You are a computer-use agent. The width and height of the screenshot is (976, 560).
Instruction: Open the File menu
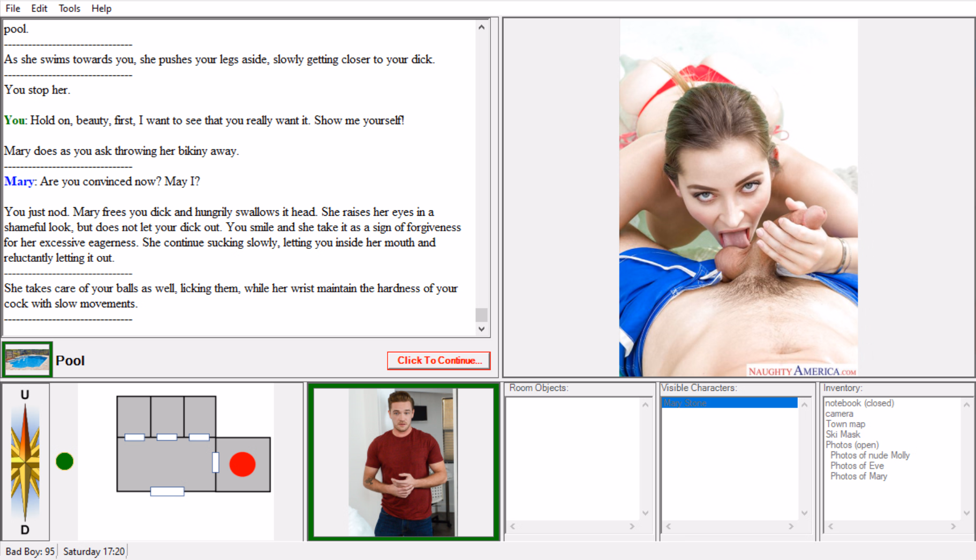point(13,9)
